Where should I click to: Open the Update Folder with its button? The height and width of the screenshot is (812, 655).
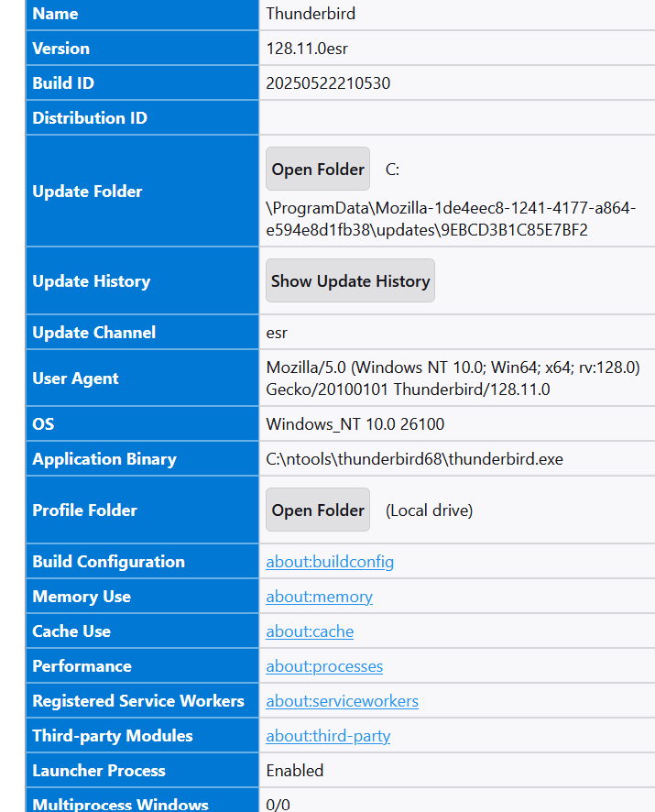point(318,170)
